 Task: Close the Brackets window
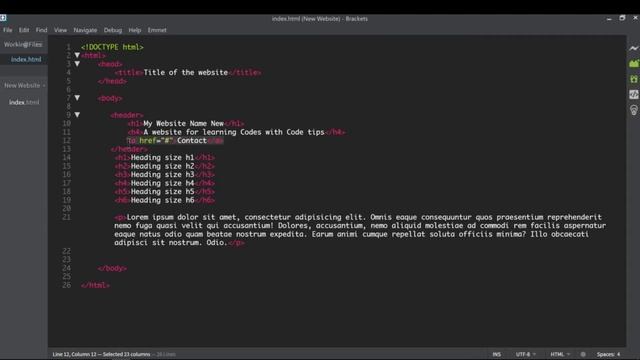tap(636, 18)
